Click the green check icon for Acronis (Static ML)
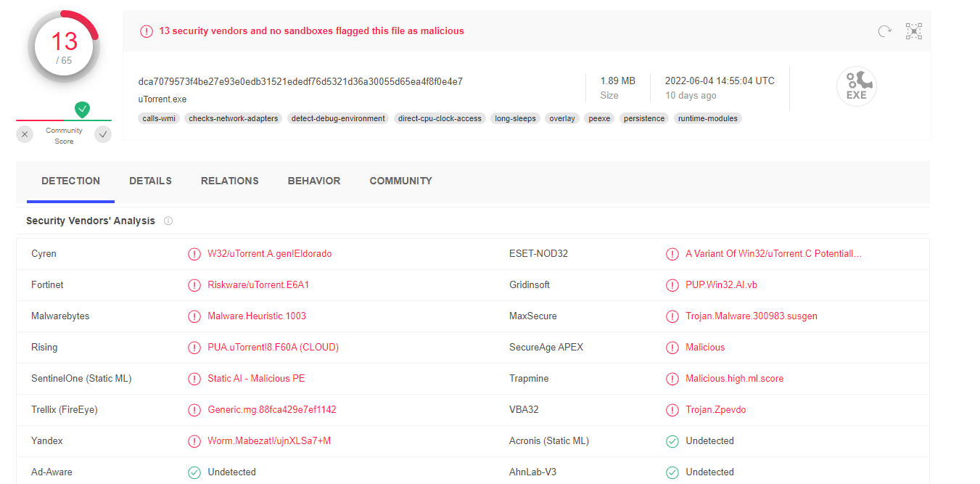 click(672, 441)
